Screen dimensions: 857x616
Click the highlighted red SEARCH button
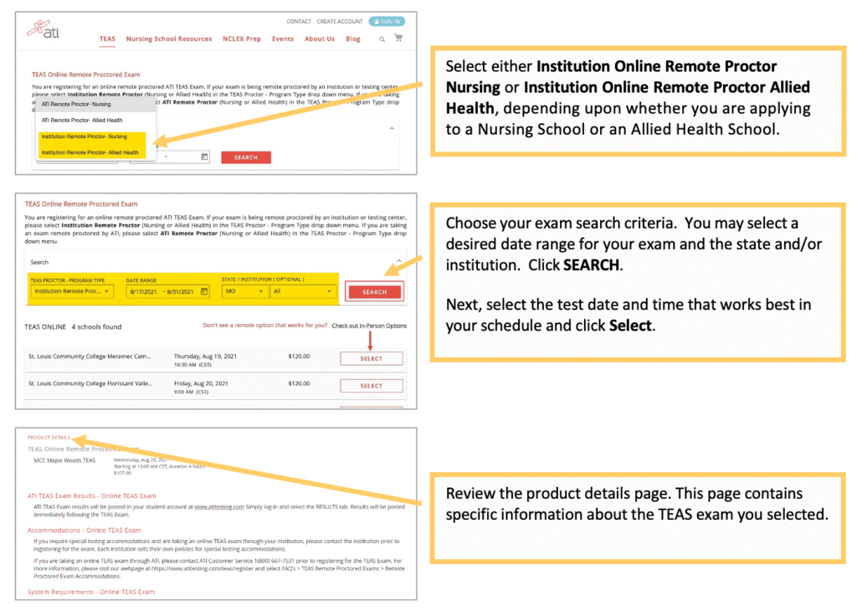point(374,292)
